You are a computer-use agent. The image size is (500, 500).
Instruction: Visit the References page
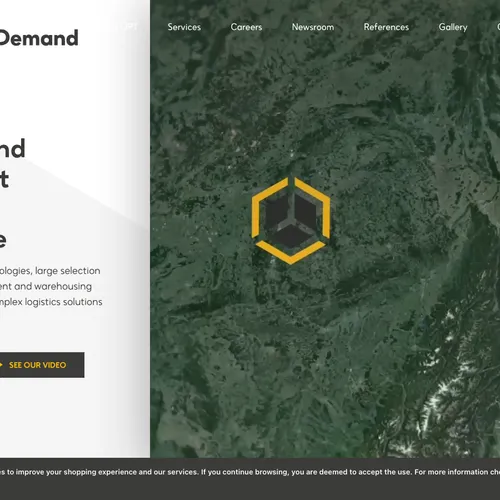pos(386,27)
